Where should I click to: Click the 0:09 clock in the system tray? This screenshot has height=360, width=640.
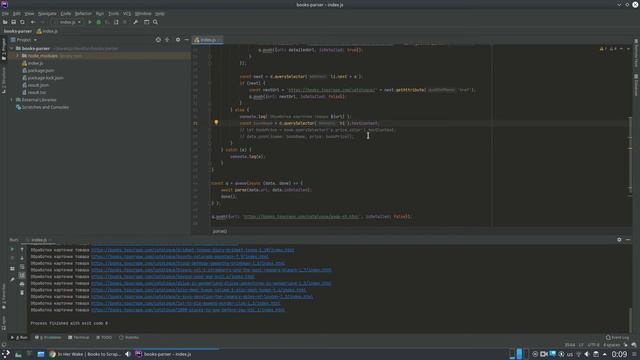[x=619, y=354]
